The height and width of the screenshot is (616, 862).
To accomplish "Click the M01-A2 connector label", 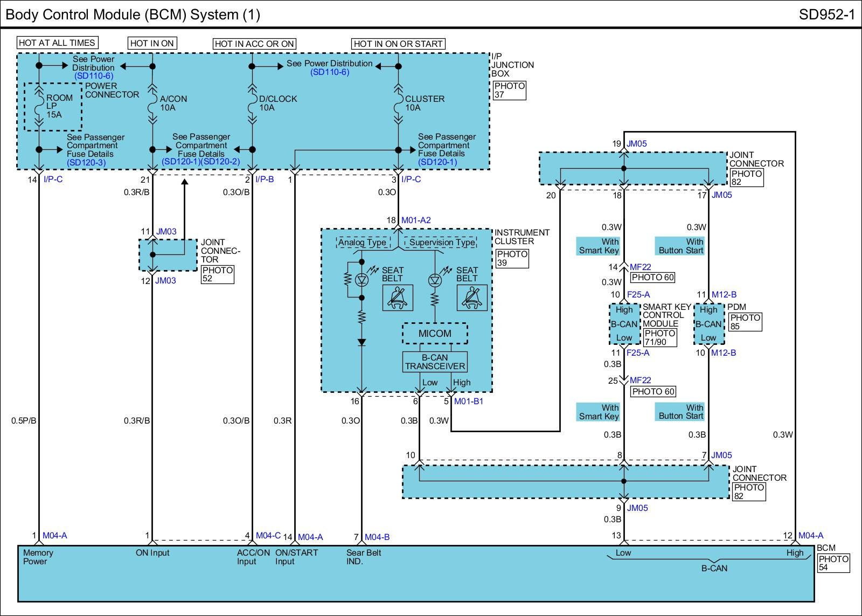I will pyautogui.click(x=416, y=220).
